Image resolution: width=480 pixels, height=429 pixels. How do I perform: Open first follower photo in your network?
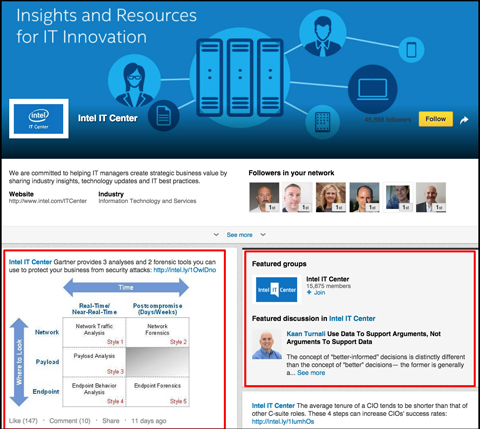(x=264, y=197)
